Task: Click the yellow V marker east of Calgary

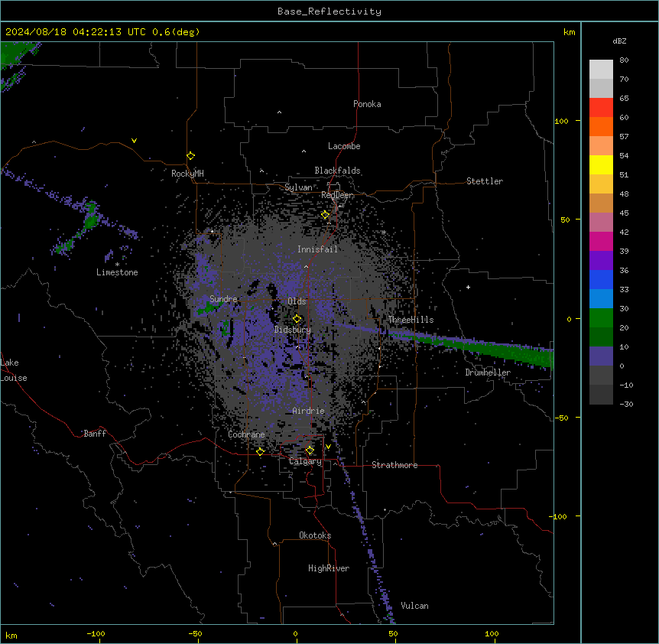Action: [x=328, y=447]
